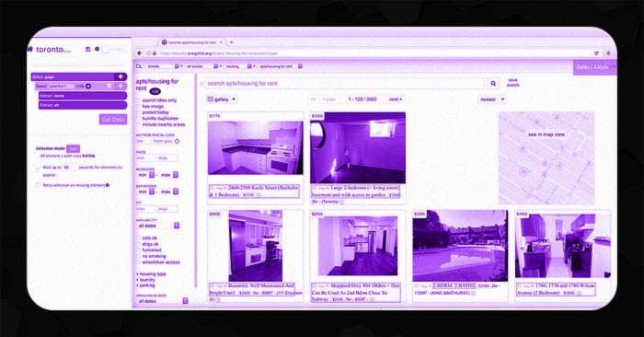
Task: Enable the 'cats ok' checkbox
Action: (x=138, y=238)
